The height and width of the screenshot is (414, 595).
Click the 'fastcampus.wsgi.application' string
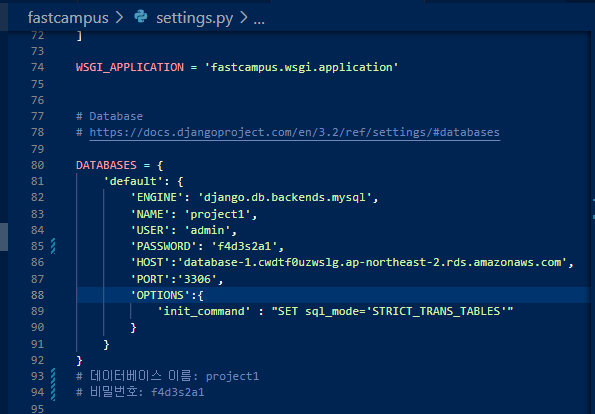point(301,67)
